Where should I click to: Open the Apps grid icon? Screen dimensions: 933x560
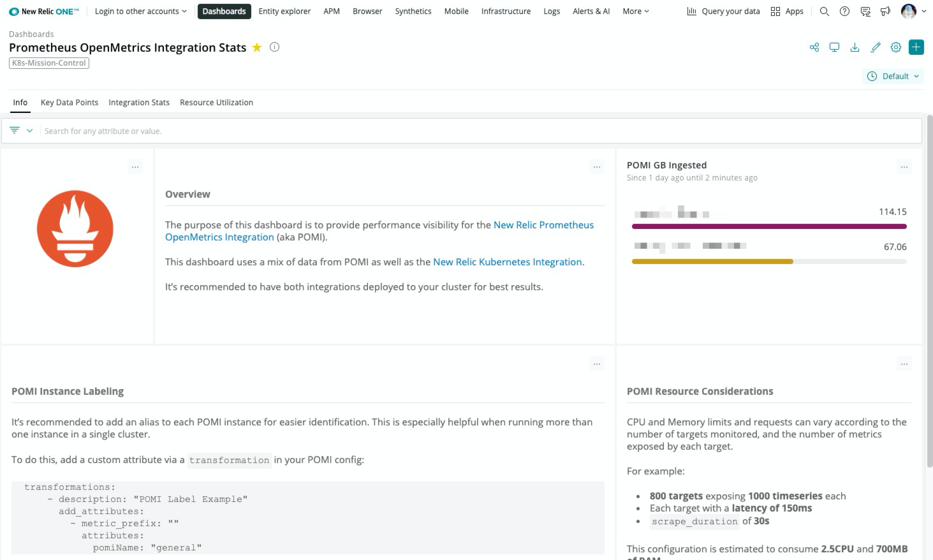point(775,11)
